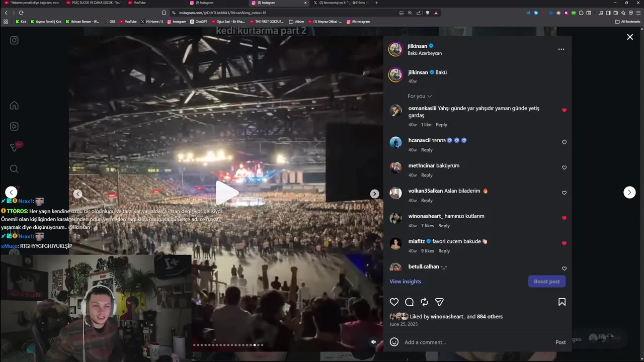Open search from the sidebar magnifier
Screen dimensions: 644x362
14,169
